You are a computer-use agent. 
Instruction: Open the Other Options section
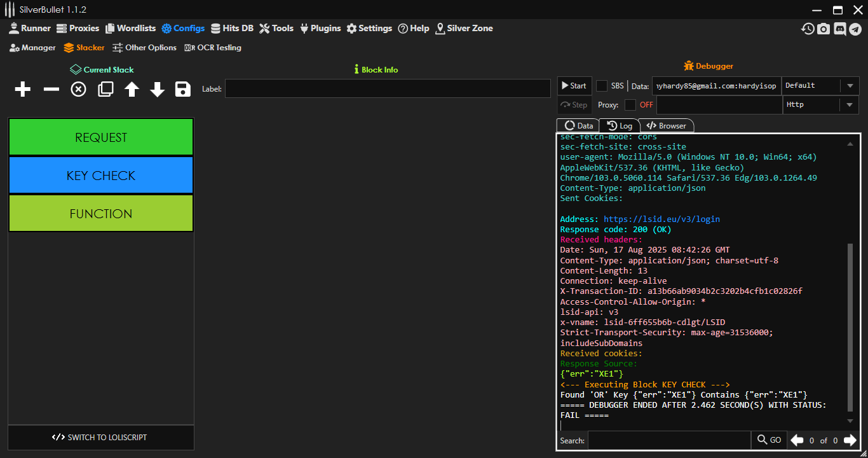coord(145,48)
